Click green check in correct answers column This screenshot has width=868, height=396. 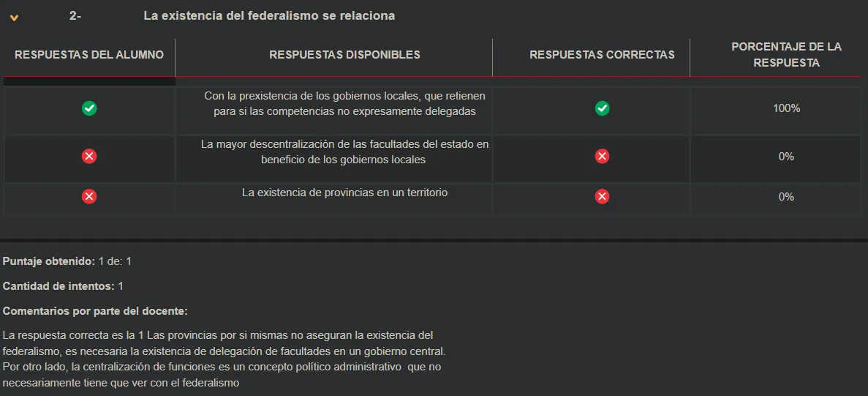click(x=602, y=108)
